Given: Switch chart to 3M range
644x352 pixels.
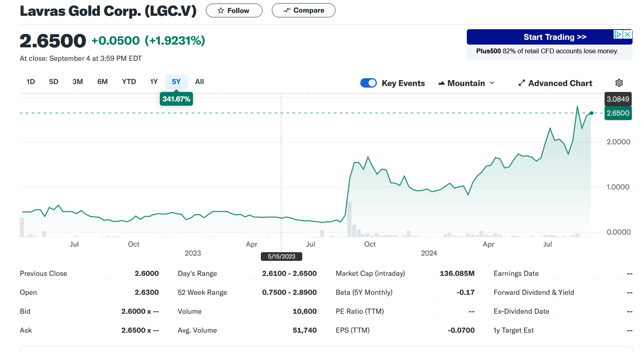Looking at the screenshot, I should coord(78,82).
